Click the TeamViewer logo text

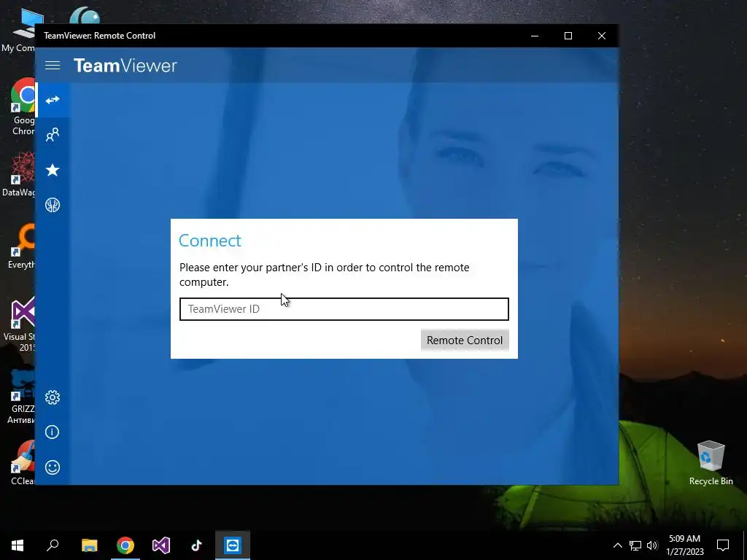point(125,65)
